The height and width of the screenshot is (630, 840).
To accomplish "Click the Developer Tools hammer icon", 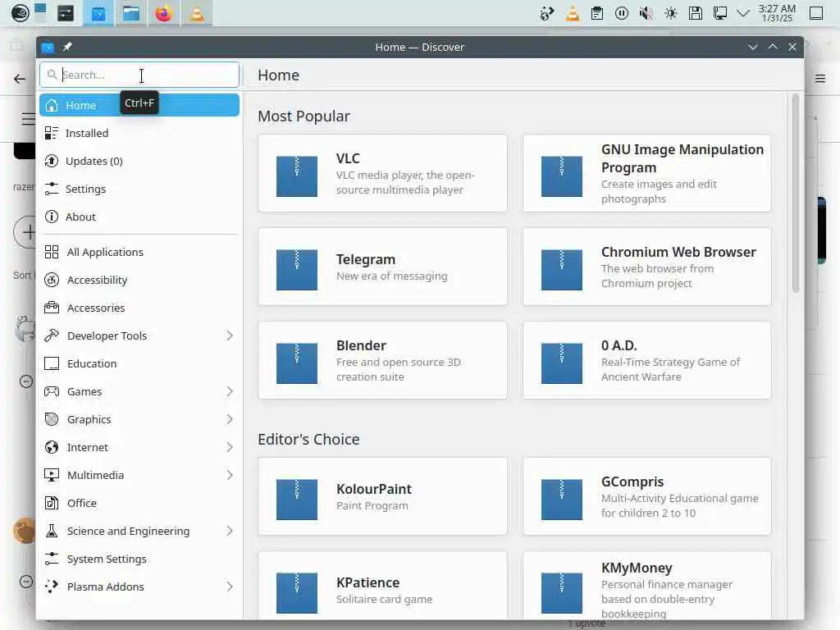I will click(x=52, y=336).
